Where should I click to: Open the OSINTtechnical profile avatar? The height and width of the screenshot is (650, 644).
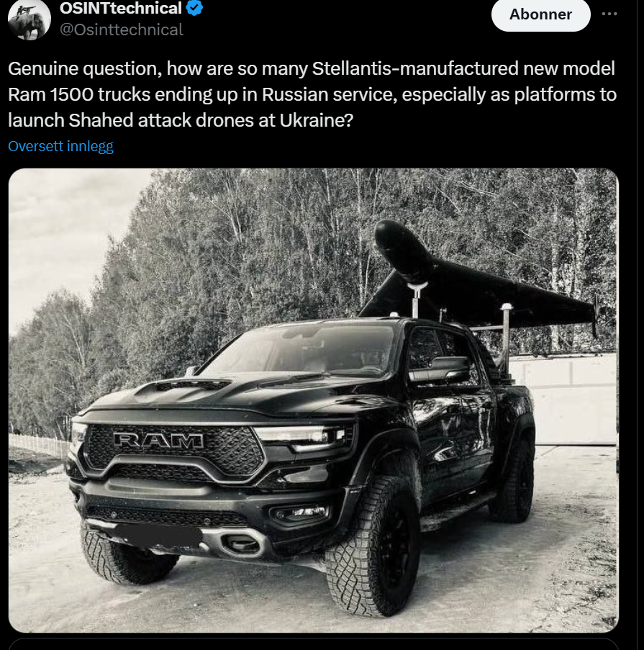30,19
